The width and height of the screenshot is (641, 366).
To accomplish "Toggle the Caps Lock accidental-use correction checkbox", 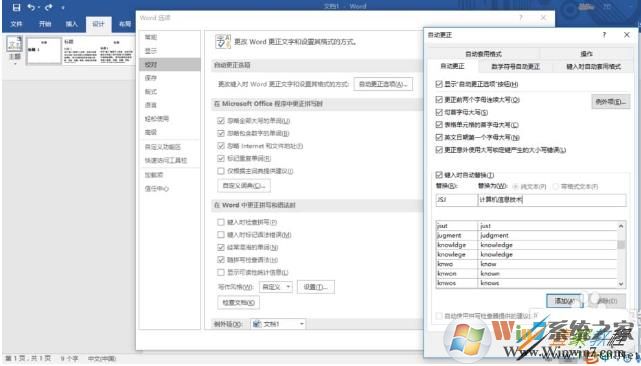I will (x=439, y=150).
